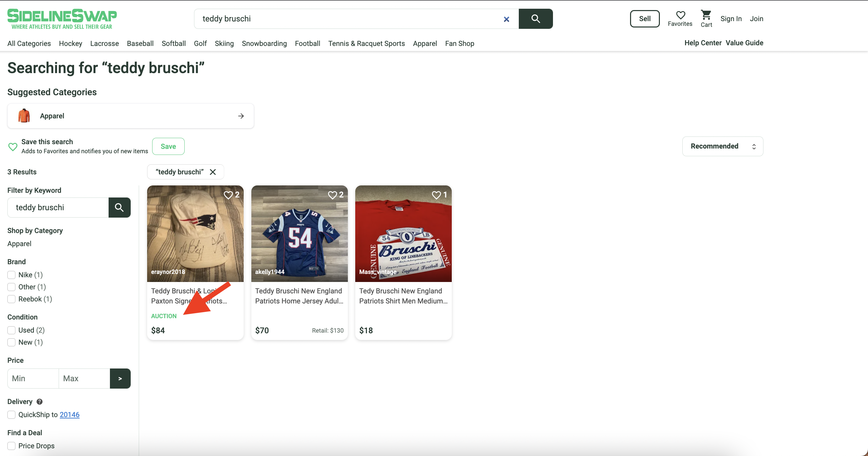Open the Lacrosse category
868x456 pixels.
point(105,44)
